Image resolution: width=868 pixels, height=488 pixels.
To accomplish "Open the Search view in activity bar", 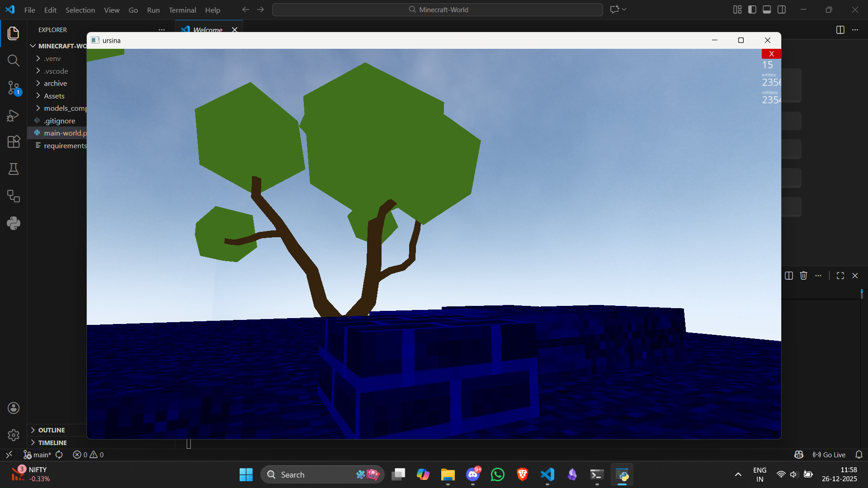I will click(x=14, y=60).
